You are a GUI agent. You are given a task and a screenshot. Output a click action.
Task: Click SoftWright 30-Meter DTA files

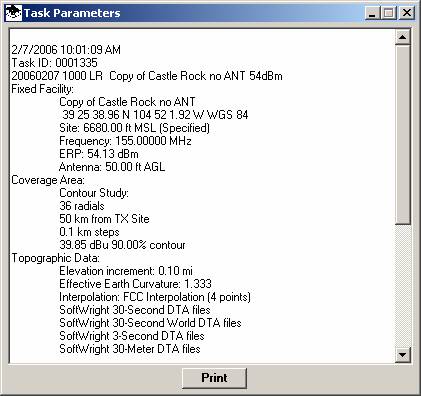pyautogui.click(x=130, y=349)
